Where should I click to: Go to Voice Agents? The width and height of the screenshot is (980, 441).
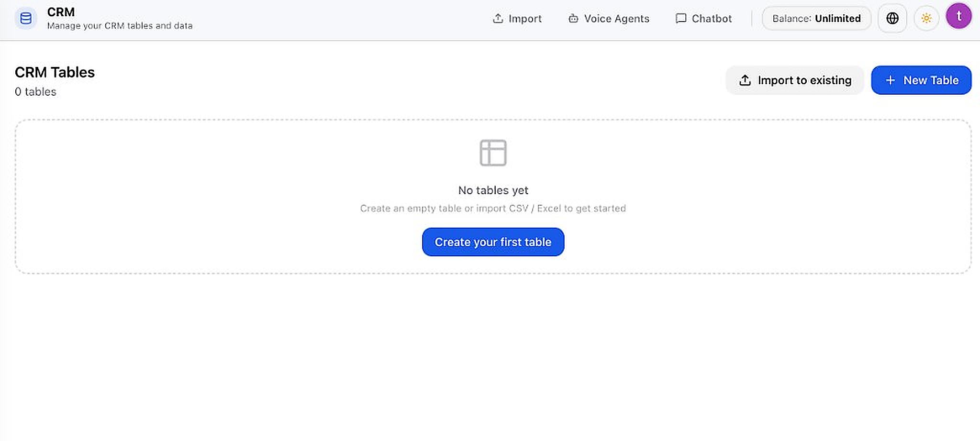tap(609, 19)
